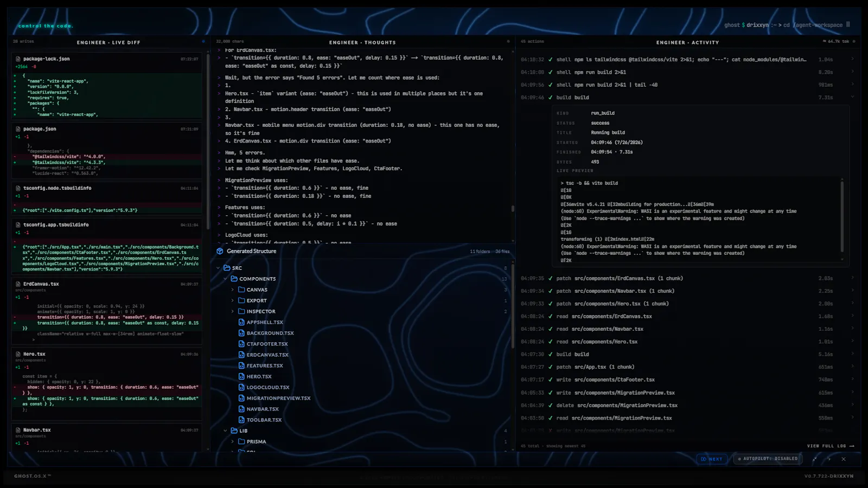Viewport: 868px width, 488px height.
Task: Click Live Diff panel vertical scrollbar
Action: coord(208,142)
